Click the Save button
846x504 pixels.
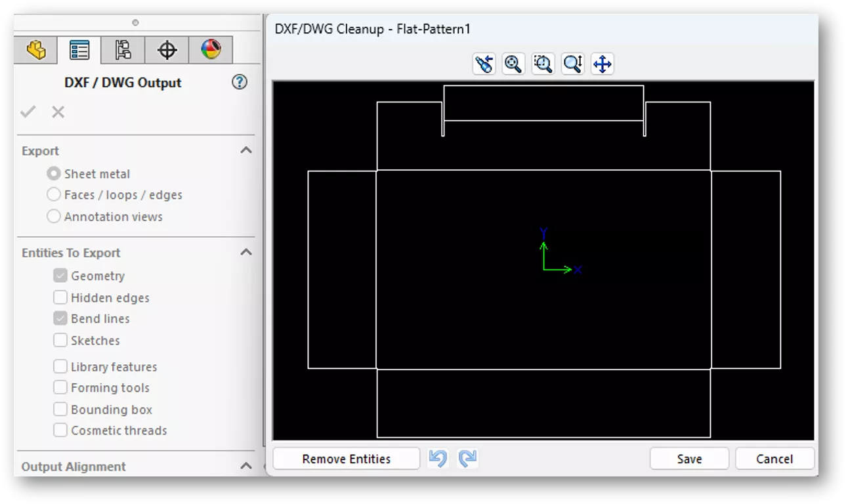coord(689,459)
